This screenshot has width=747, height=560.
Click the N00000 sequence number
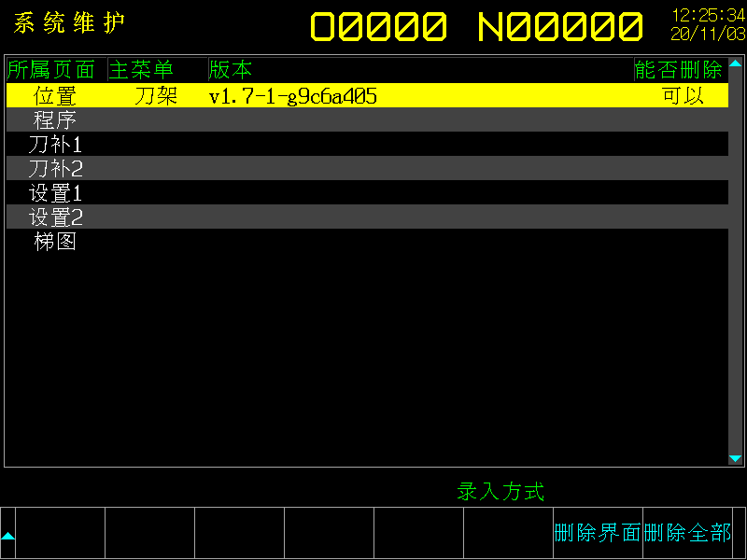click(x=560, y=26)
